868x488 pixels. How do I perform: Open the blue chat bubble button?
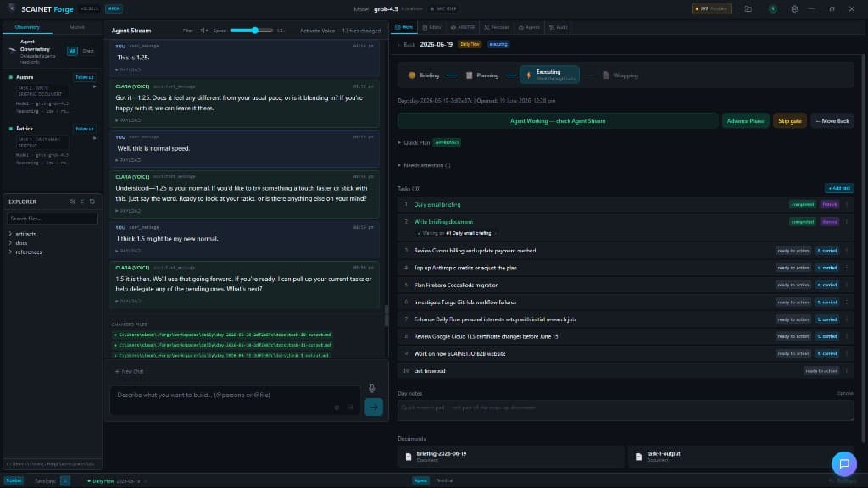click(x=843, y=463)
